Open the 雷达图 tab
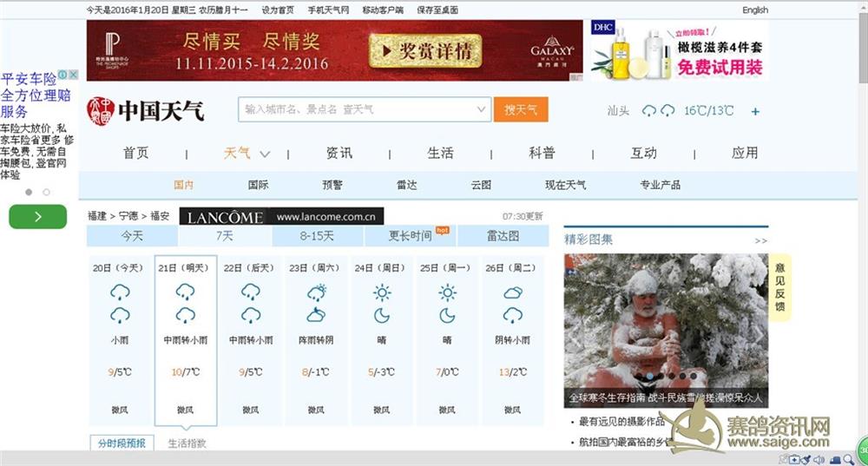The image size is (868, 466). (x=503, y=236)
